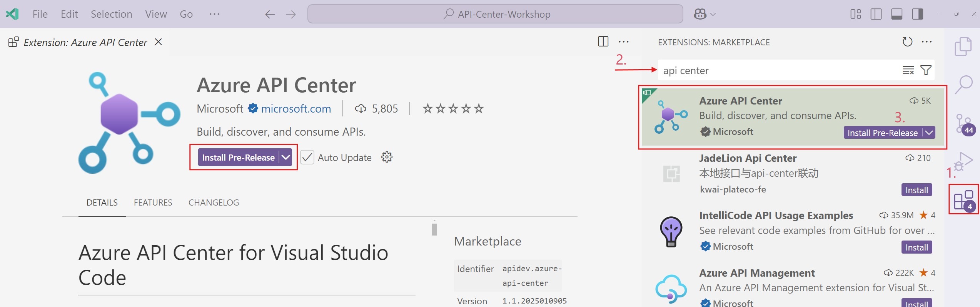Install the Azure API Management extension
This screenshot has height=307, width=980.
917,303
